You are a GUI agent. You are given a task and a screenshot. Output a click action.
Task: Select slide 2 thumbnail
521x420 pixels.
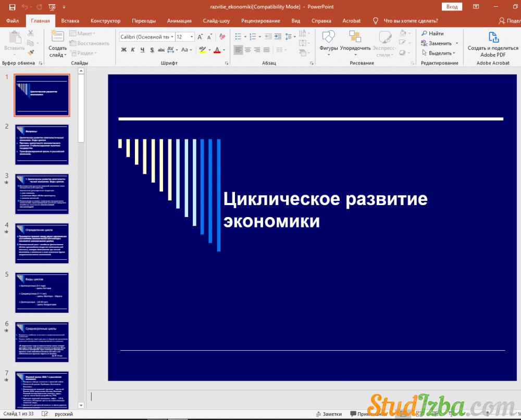pyautogui.click(x=42, y=145)
